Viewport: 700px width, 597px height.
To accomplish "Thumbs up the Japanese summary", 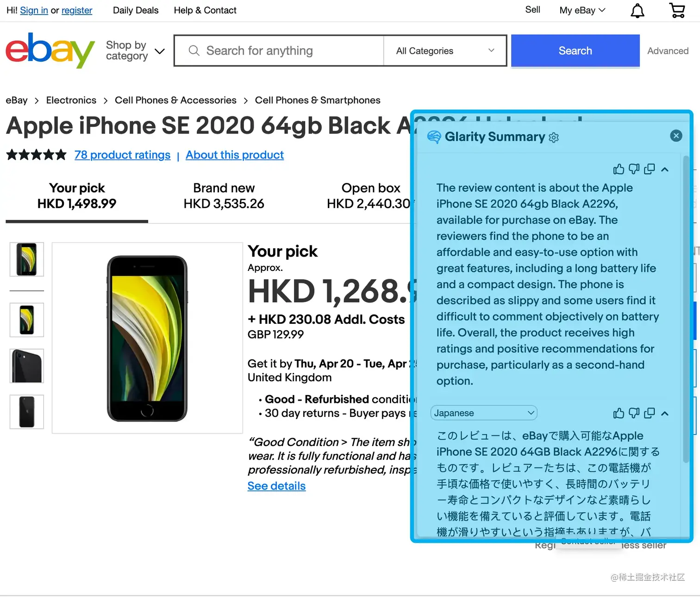I will [619, 413].
